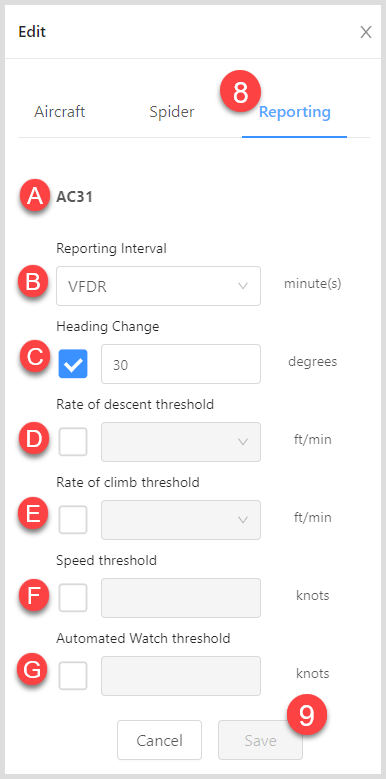Tick the Speed threshold checkbox
This screenshot has height=779, width=386.
coord(73,598)
